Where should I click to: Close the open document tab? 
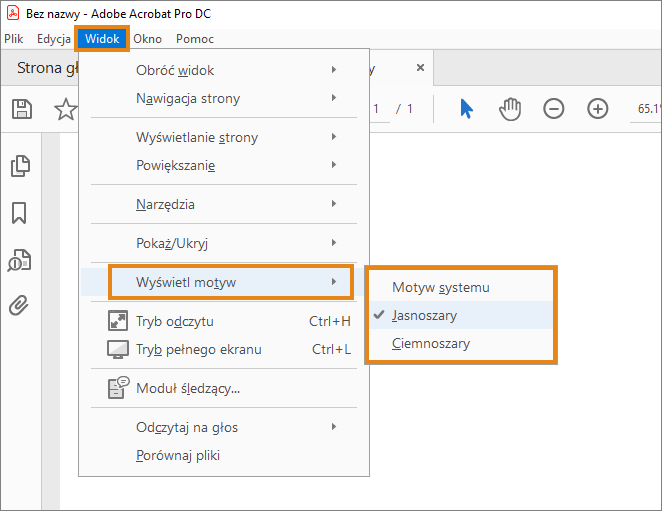tap(420, 68)
